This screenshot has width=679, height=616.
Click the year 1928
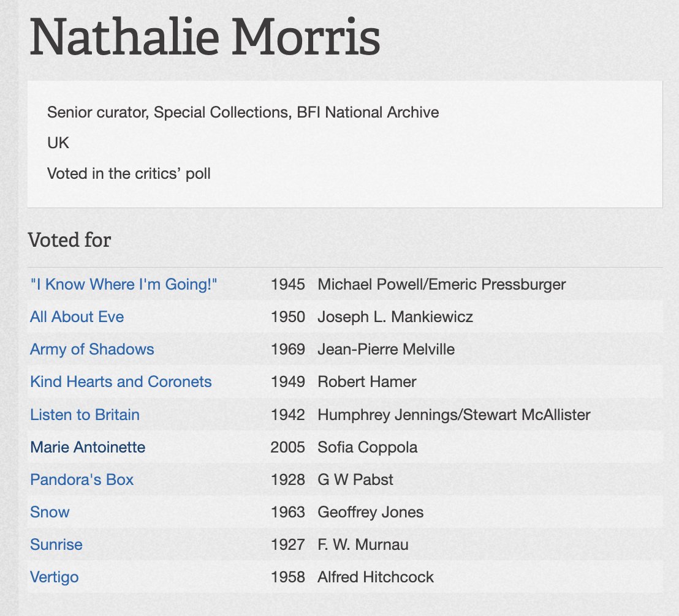click(x=288, y=479)
